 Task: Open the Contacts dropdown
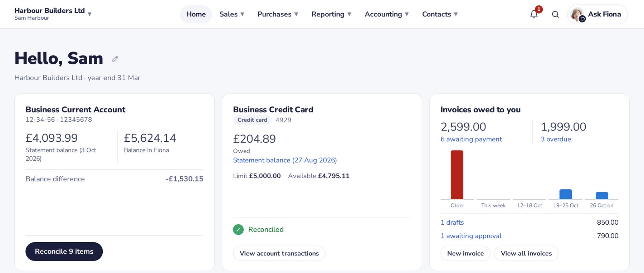[x=440, y=14]
